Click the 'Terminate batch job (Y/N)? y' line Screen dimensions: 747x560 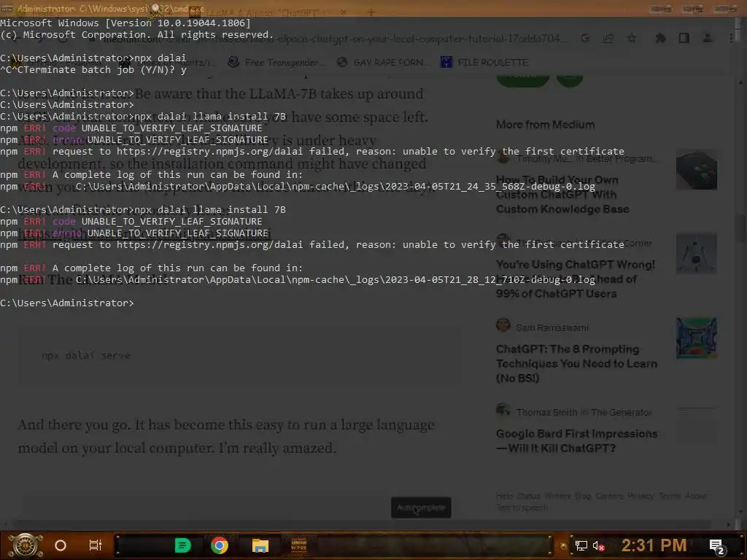[93, 70]
